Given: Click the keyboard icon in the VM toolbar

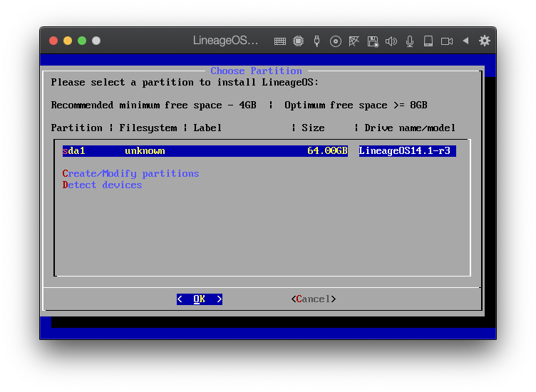Looking at the screenshot, I should tap(280, 41).
